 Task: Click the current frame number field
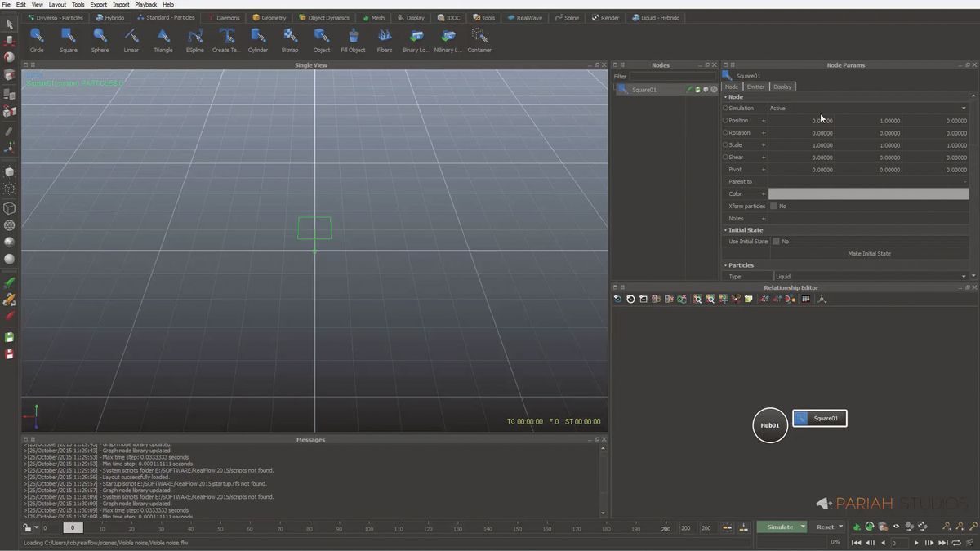pos(899,541)
